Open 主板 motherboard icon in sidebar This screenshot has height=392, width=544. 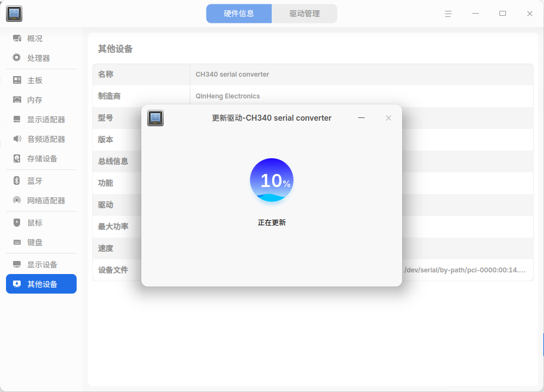coord(17,80)
